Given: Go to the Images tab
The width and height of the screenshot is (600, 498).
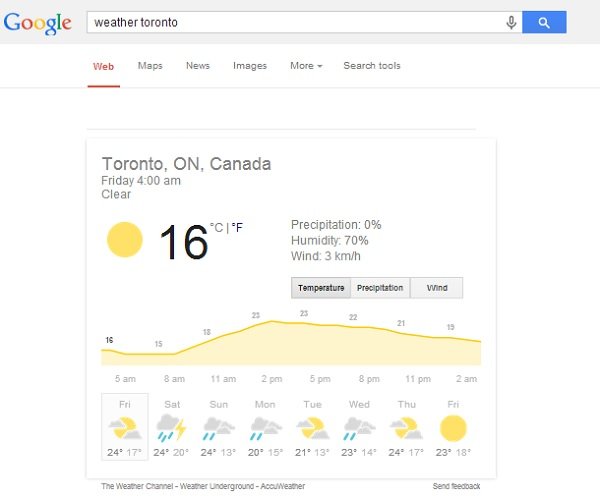Looking at the screenshot, I should pyautogui.click(x=250, y=66).
